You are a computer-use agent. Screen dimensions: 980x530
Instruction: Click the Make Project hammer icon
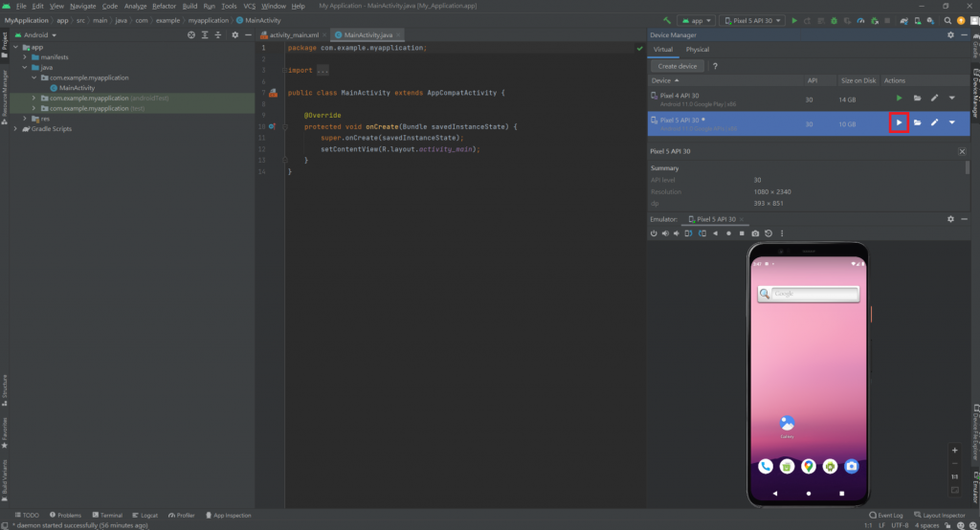coord(667,21)
